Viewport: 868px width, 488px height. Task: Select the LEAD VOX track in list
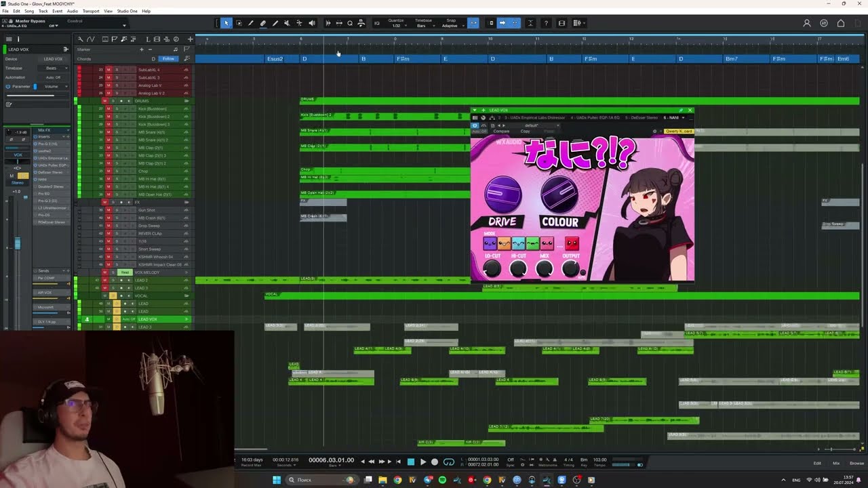point(148,319)
